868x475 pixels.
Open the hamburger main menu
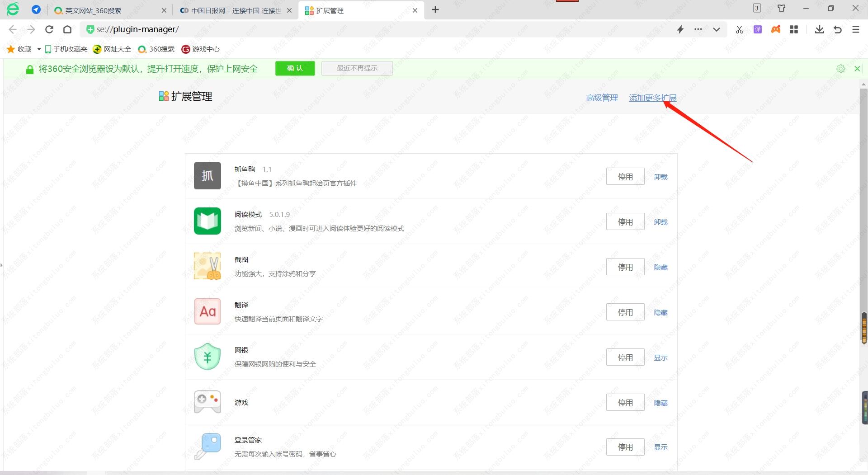(x=855, y=30)
